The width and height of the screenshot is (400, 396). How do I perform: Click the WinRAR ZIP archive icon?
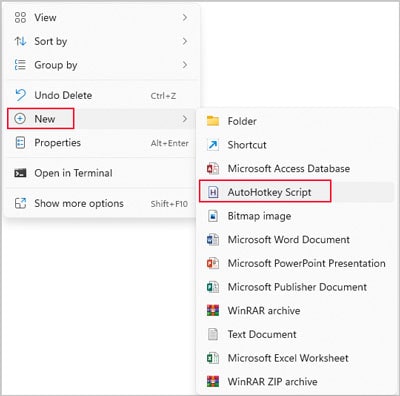pyautogui.click(x=213, y=382)
